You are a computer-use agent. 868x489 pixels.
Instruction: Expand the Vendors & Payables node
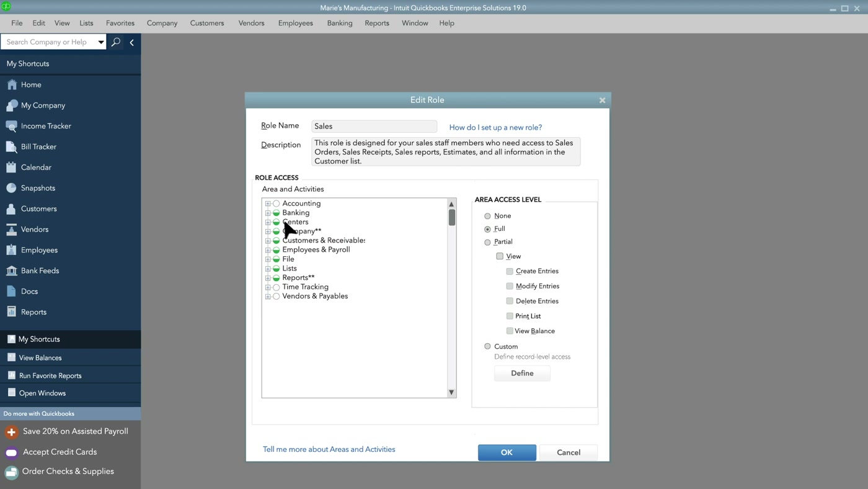click(268, 297)
